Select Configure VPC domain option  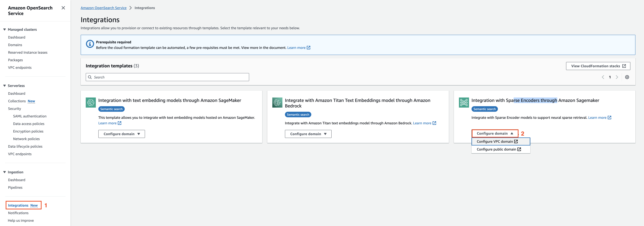[497, 142]
